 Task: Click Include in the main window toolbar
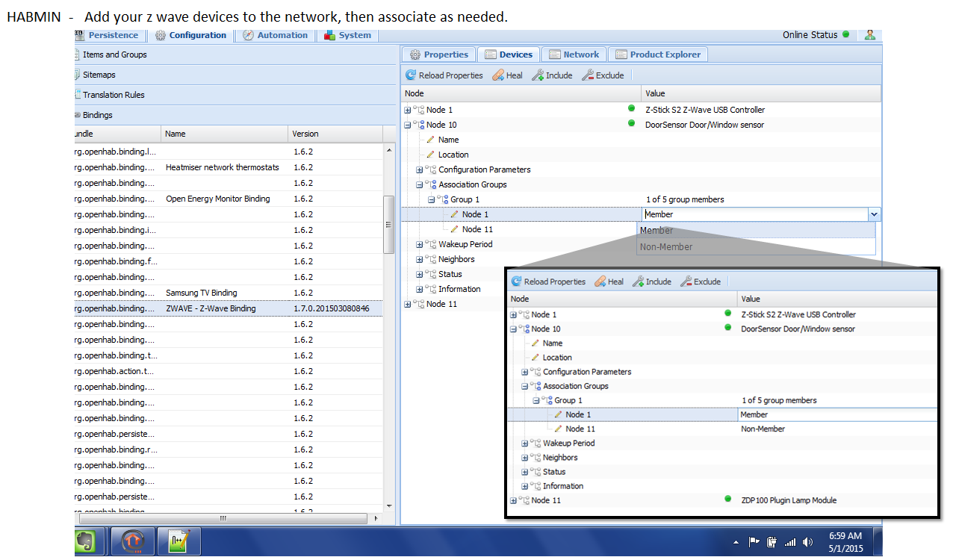click(552, 75)
